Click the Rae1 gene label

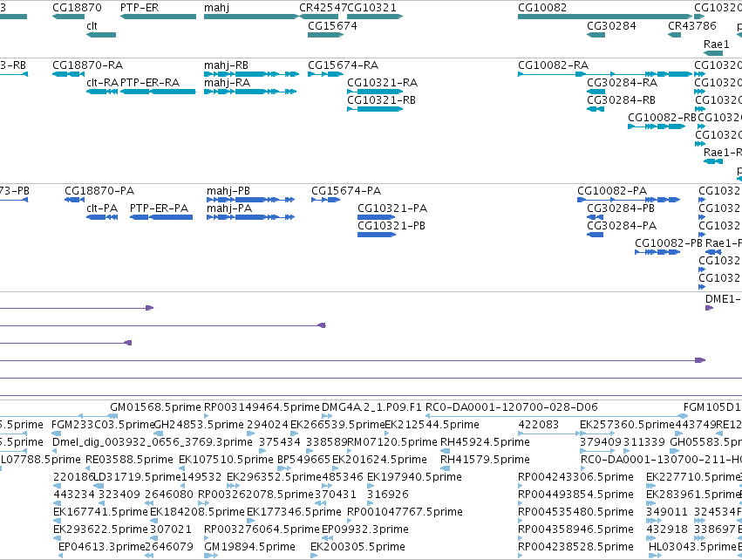point(716,44)
